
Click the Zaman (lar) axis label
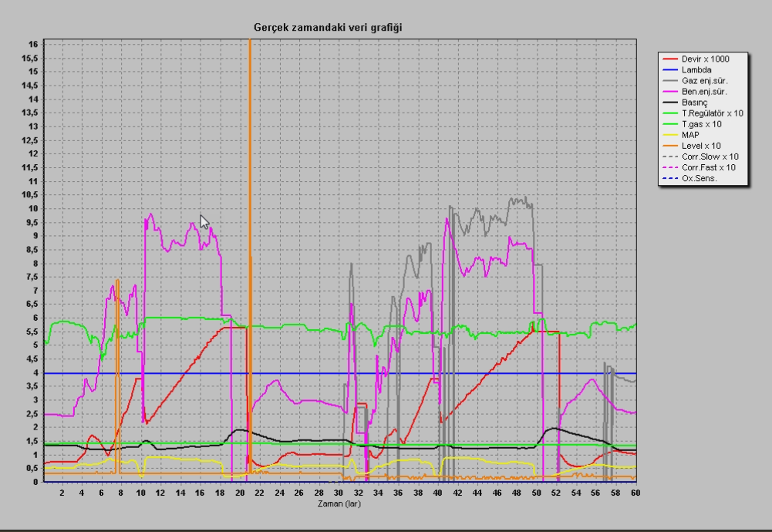click(339, 502)
